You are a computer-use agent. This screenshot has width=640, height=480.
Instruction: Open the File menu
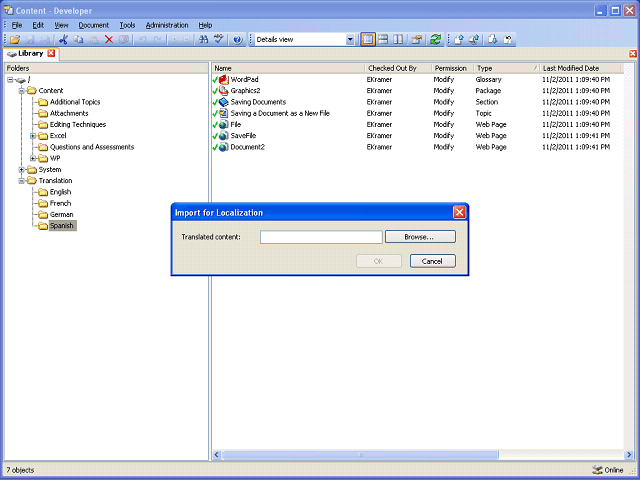(x=16, y=25)
